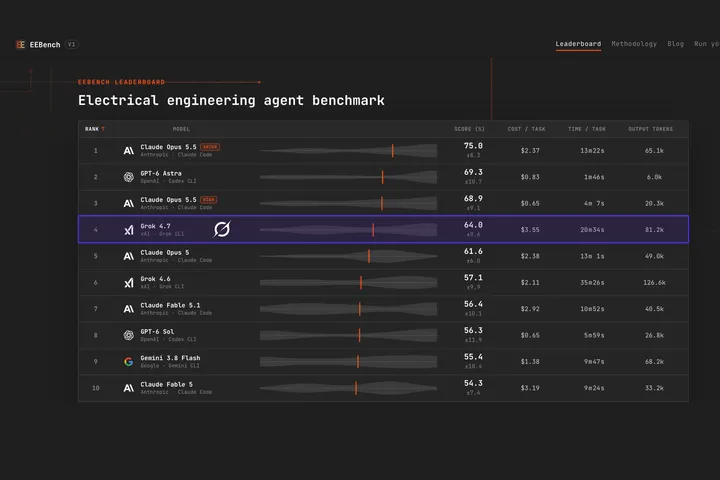The image size is (720, 480).
Task: Open the Methodology tab
Action: point(634,44)
